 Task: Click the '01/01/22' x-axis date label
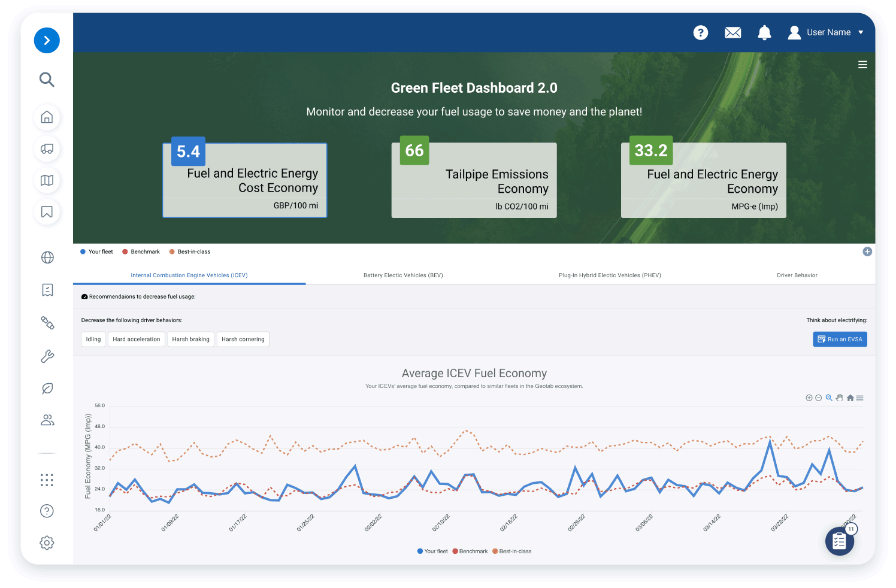pyautogui.click(x=102, y=523)
